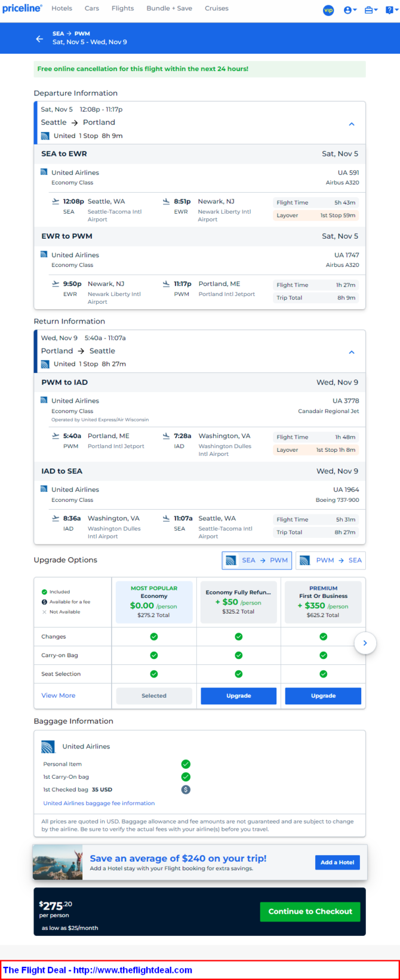Open the Cars navigation tab
Image resolution: width=400 pixels, height=980 pixels.
click(x=92, y=8)
